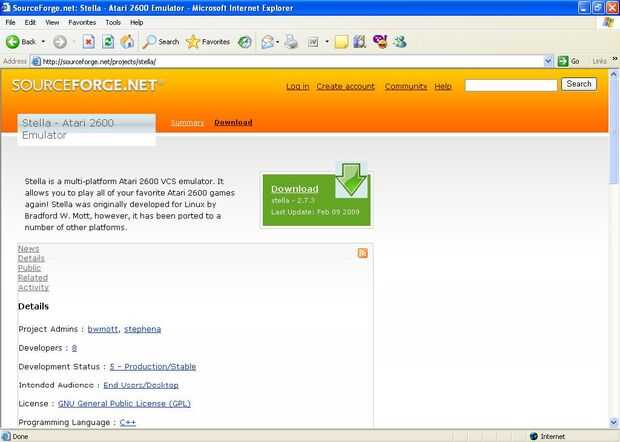Click the Research book icon in toolbar
The height and width of the screenshot is (442, 620).
(360, 42)
